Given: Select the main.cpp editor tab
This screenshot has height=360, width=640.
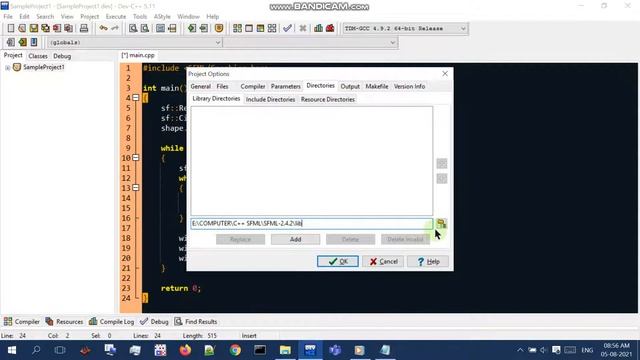Looking at the screenshot, I should 138,55.
